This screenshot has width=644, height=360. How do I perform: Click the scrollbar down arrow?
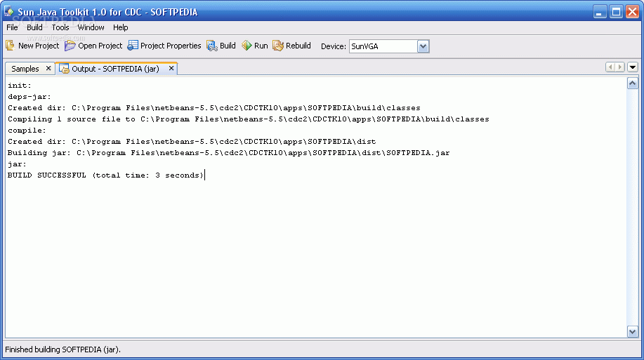tap(633, 332)
